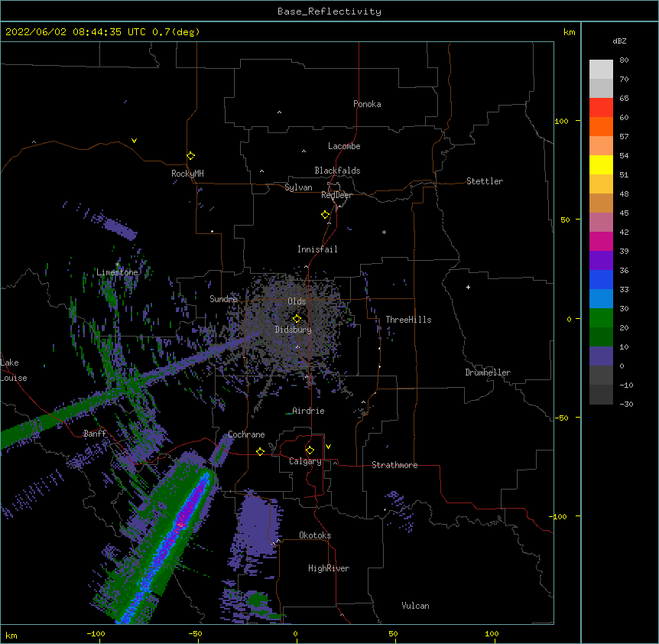
Task: Click the km unit label at the top right
Action: point(569,32)
